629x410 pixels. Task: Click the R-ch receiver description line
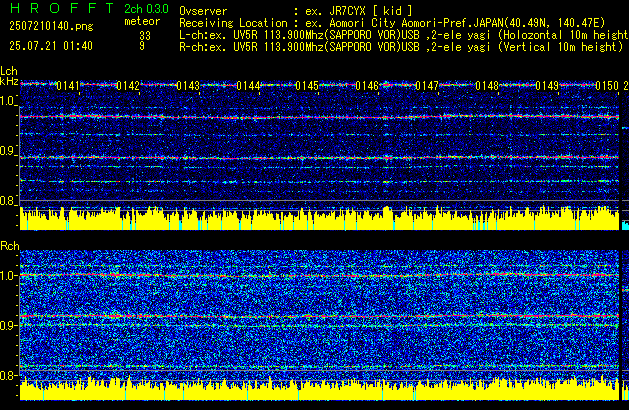pos(401,47)
